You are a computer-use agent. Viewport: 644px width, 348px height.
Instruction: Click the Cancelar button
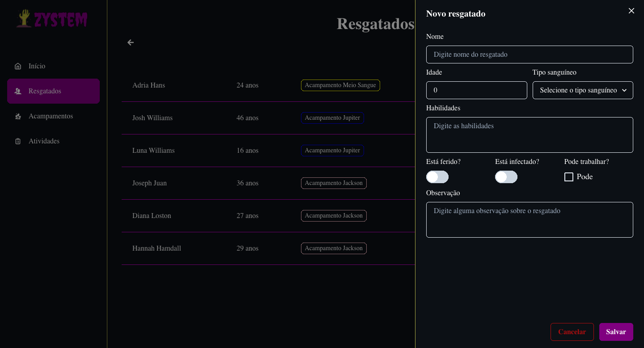coord(572,332)
